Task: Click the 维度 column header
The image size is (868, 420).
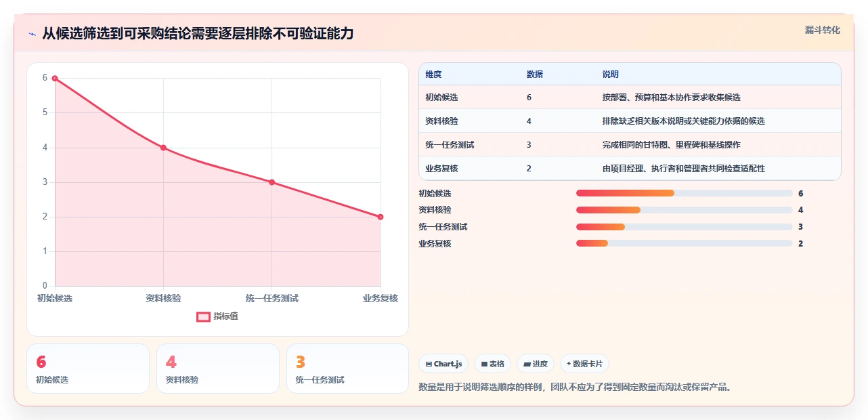Action: (x=433, y=75)
